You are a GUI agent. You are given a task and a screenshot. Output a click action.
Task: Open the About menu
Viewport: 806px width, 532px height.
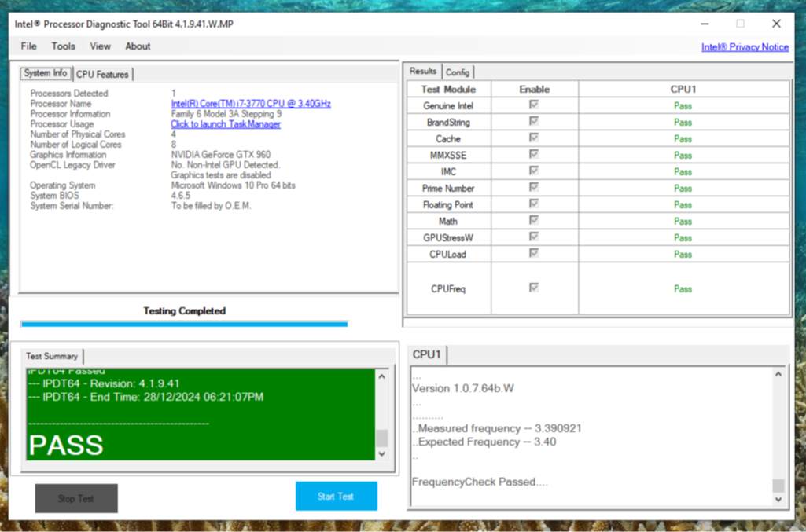pos(138,46)
